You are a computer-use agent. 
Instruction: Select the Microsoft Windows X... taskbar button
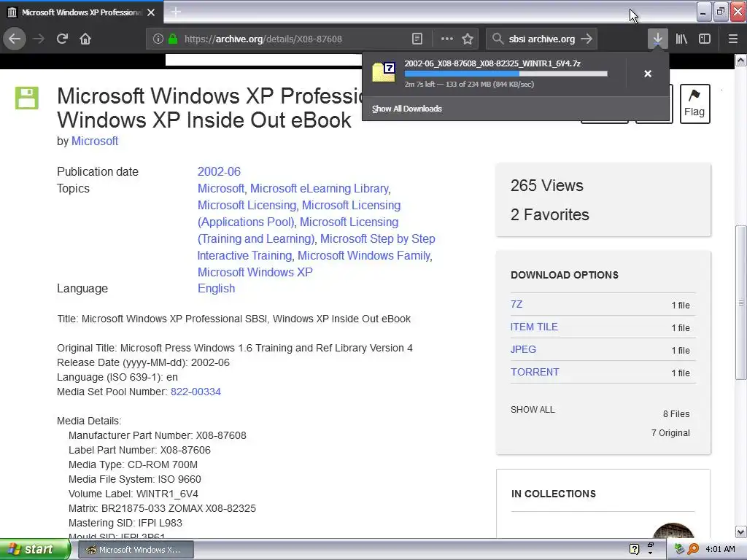(x=135, y=550)
